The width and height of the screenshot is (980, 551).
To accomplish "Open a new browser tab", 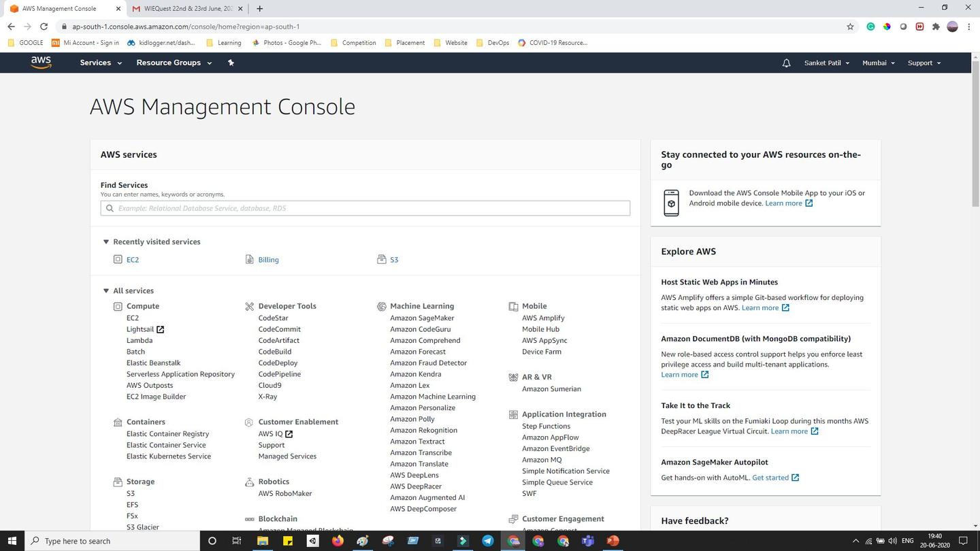I will click(x=259, y=9).
